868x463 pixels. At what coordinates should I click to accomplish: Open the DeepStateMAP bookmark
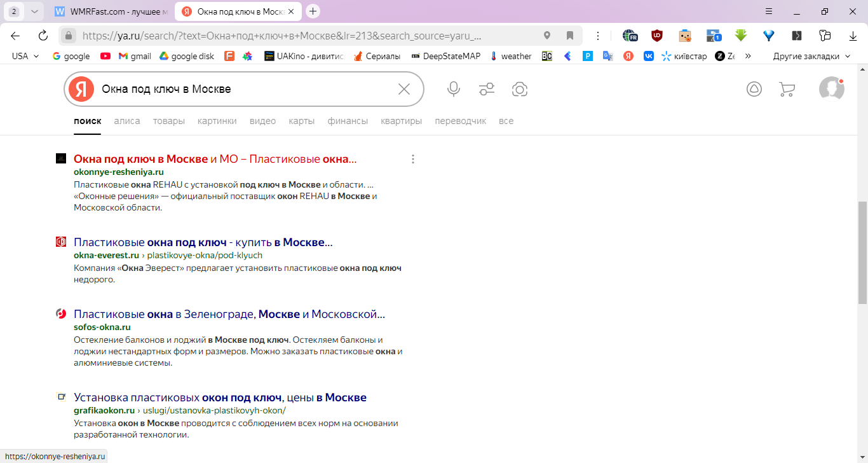445,56
